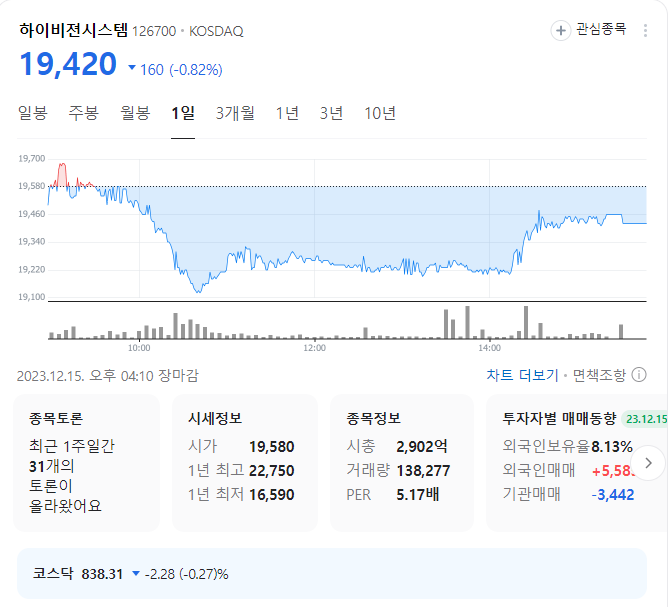The image size is (671, 607).
Task: Open the 면책조항 disclaimer link
Action: [599, 375]
